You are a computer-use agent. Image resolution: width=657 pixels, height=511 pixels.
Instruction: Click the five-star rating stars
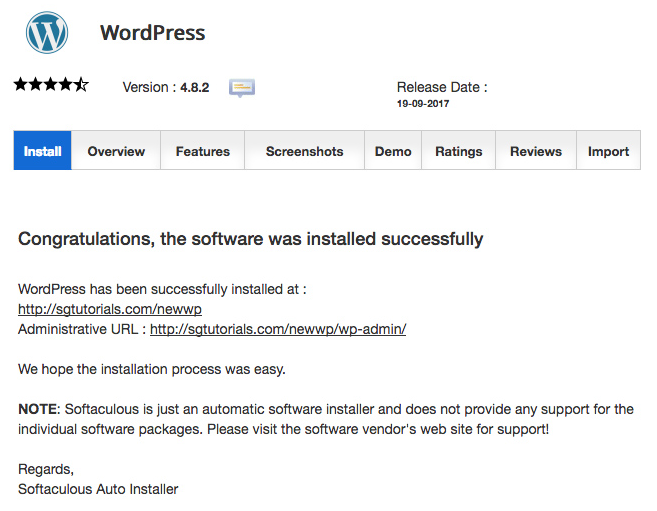pos(51,85)
